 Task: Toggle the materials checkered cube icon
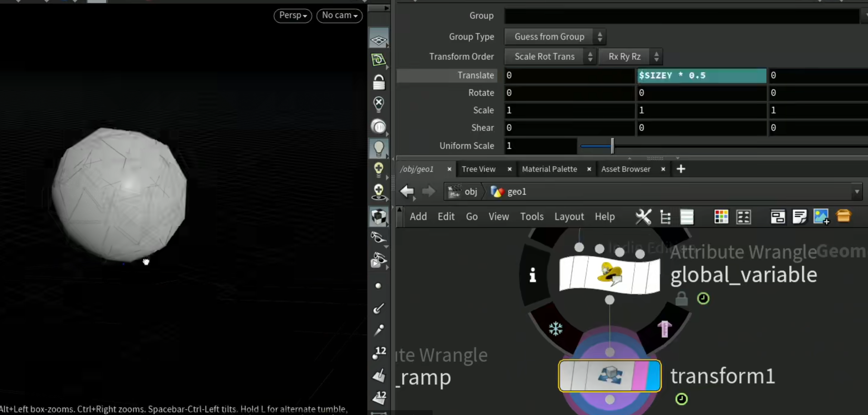pos(378,217)
